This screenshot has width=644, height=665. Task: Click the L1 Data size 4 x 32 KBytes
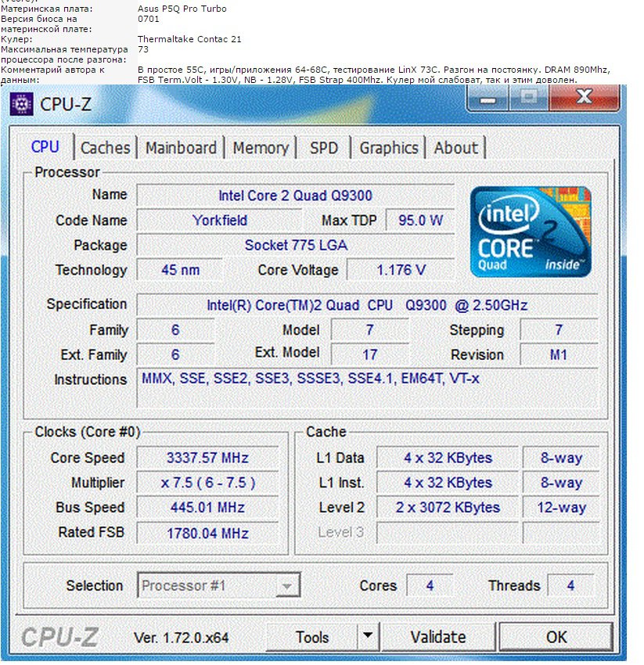pyautogui.click(x=448, y=458)
